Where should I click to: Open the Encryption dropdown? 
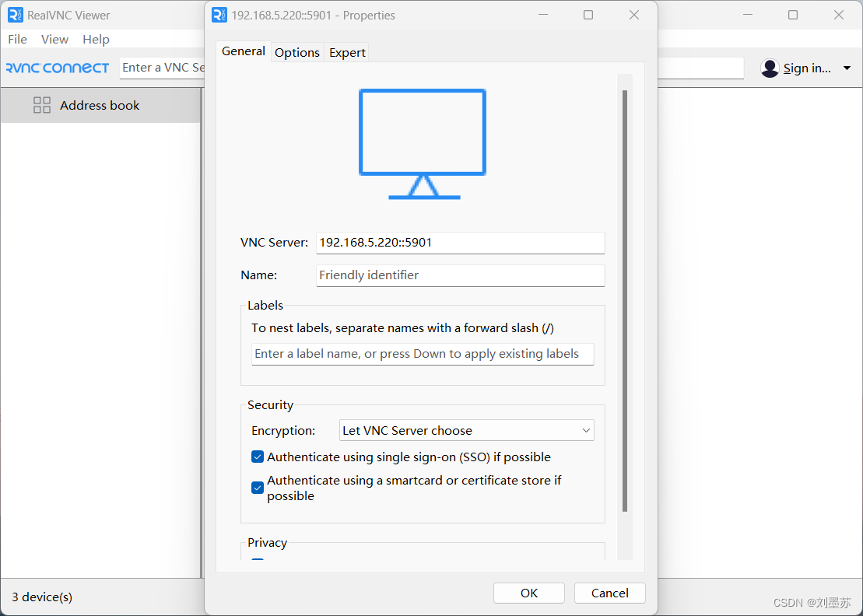coord(467,430)
